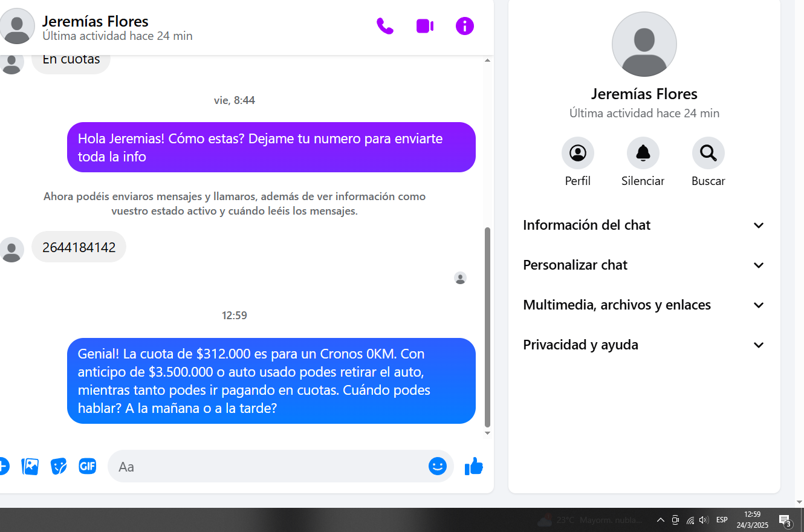Click the avatar beside the 2644184142 message
The height and width of the screenshot is (532, 804).
coord(12,250)
